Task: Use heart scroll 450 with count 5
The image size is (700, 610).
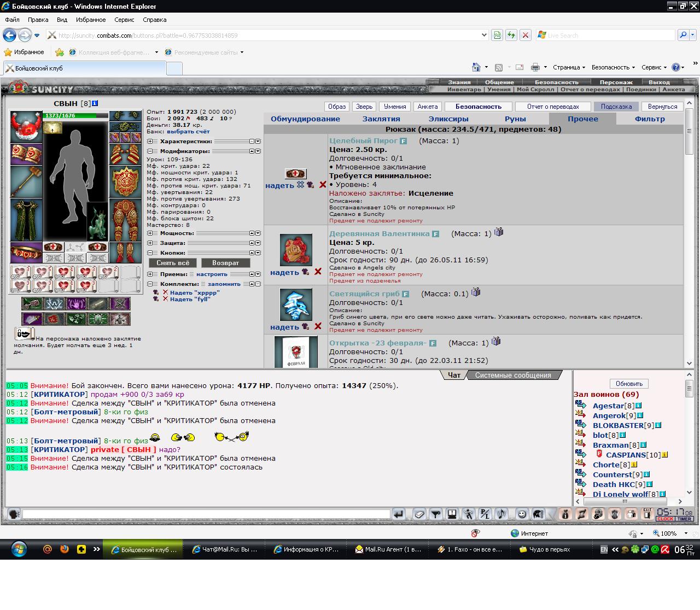Action: pyautogui.click(x=42, y=272)
